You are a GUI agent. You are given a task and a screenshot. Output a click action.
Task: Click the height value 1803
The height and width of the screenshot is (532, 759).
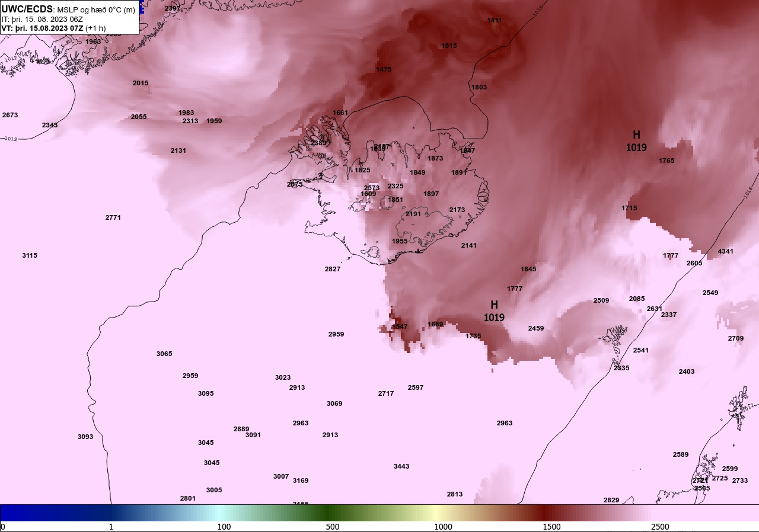pyautogui.click(x=479, y=87)
